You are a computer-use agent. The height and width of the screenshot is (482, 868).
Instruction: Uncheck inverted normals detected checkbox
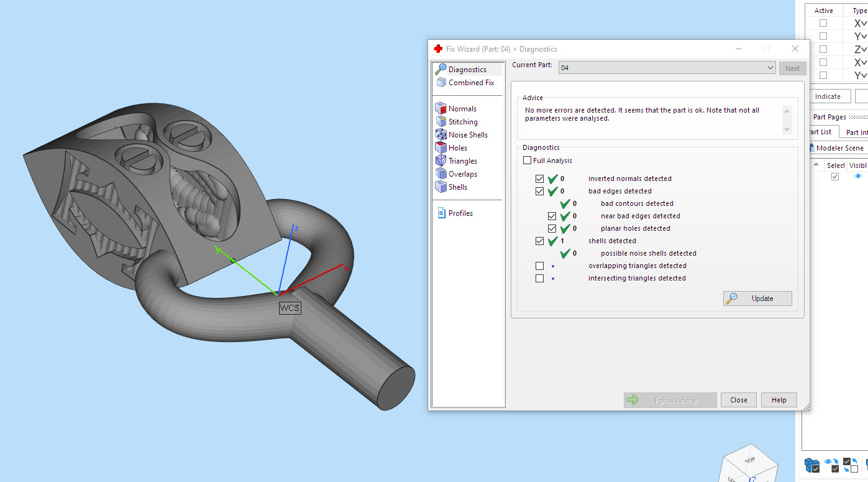539,179
